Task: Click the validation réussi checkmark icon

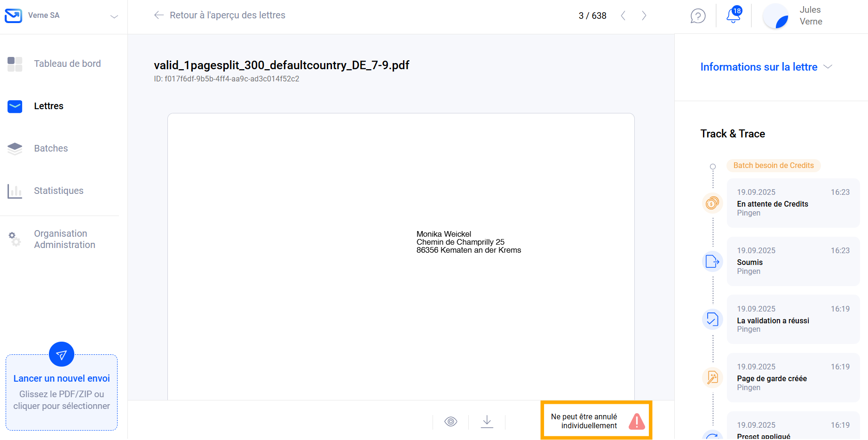Action: 712,320
